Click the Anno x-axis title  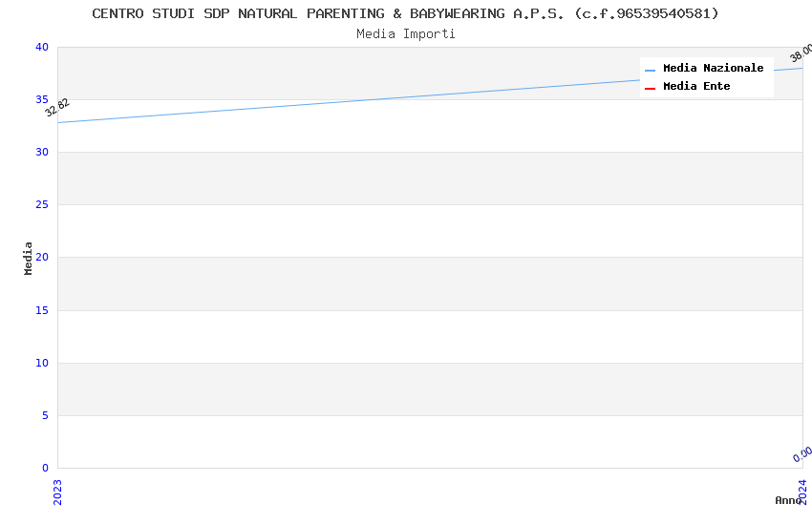[x=787, y=500]
